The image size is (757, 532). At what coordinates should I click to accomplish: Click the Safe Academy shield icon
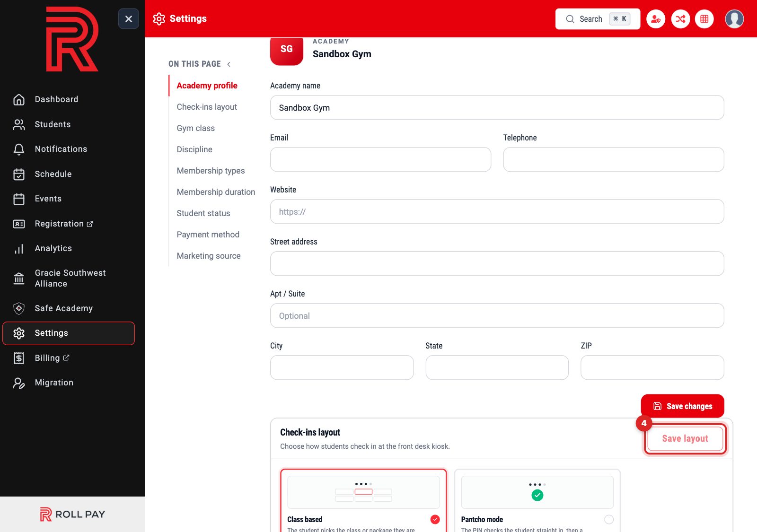click(19, 308)
